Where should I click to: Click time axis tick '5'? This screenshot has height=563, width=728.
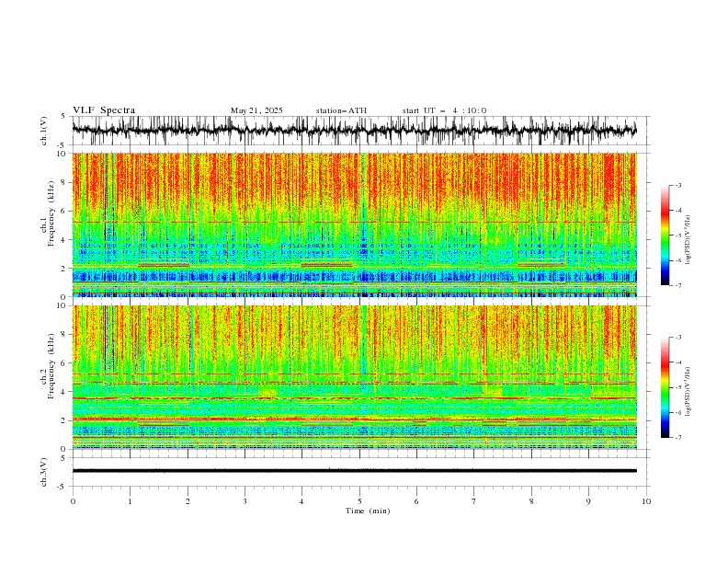pyautogui.click(x=359, y=501)
